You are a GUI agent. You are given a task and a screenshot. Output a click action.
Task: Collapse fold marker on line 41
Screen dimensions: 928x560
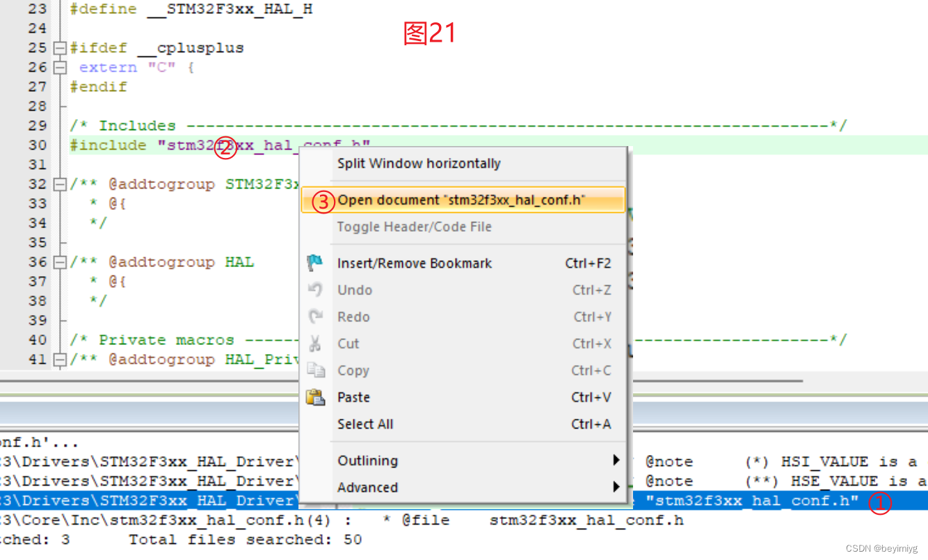59,360
